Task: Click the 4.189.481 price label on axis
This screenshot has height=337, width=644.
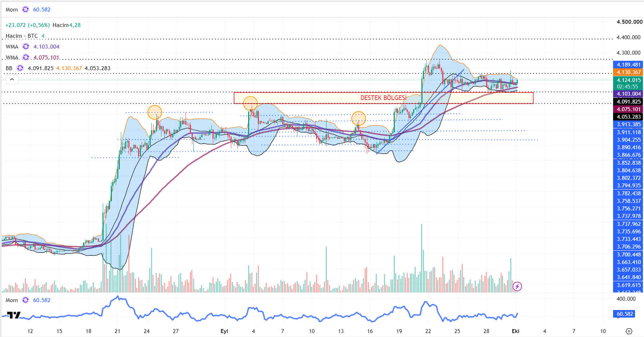Action: (x=628, y=65)
